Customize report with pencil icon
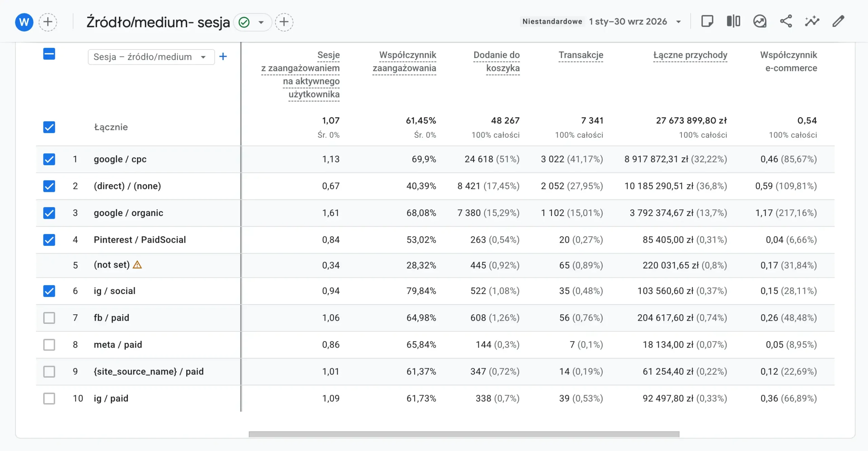The height and width of the screenshot is (451, 868). [838, 21]
